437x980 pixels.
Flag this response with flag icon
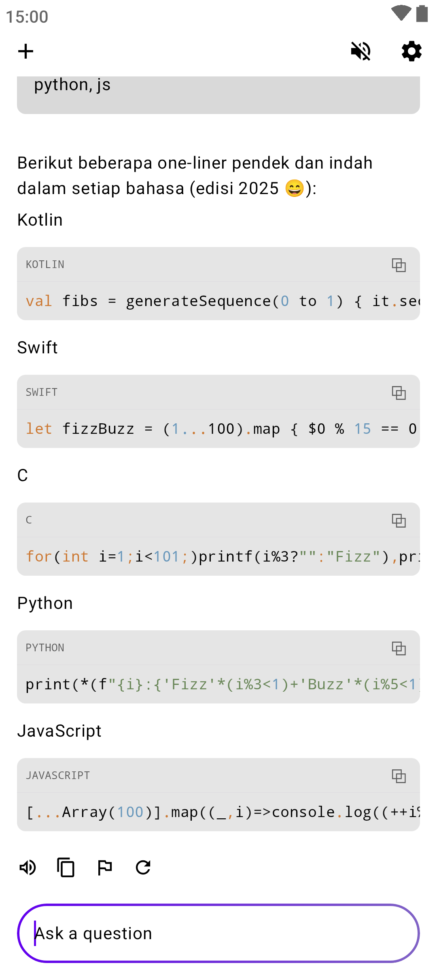point(105,868)
